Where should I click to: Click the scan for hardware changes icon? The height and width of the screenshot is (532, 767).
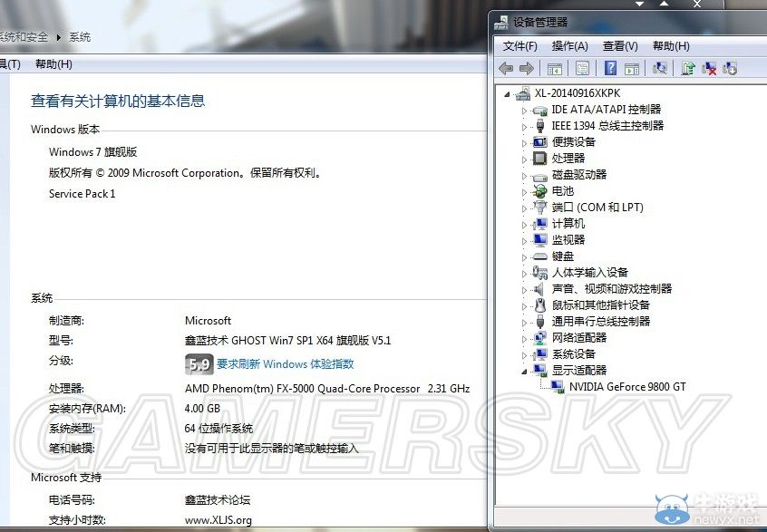pos(658,67)
